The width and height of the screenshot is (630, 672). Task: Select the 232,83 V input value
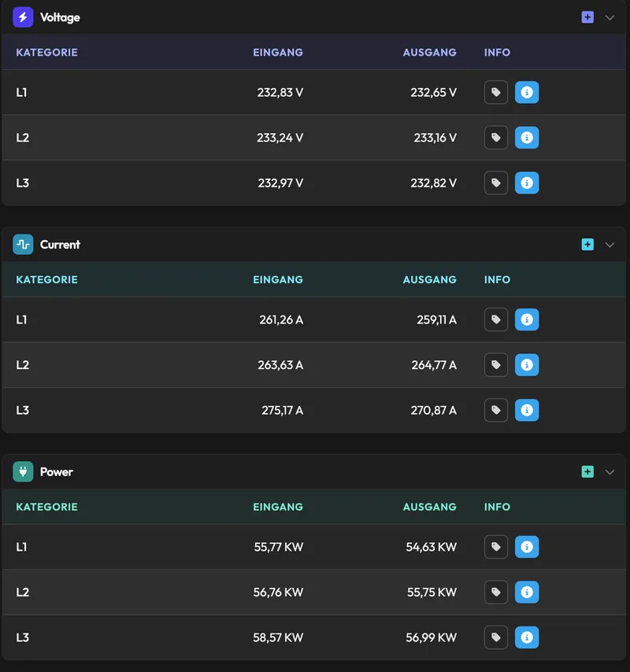click(280, 92)
